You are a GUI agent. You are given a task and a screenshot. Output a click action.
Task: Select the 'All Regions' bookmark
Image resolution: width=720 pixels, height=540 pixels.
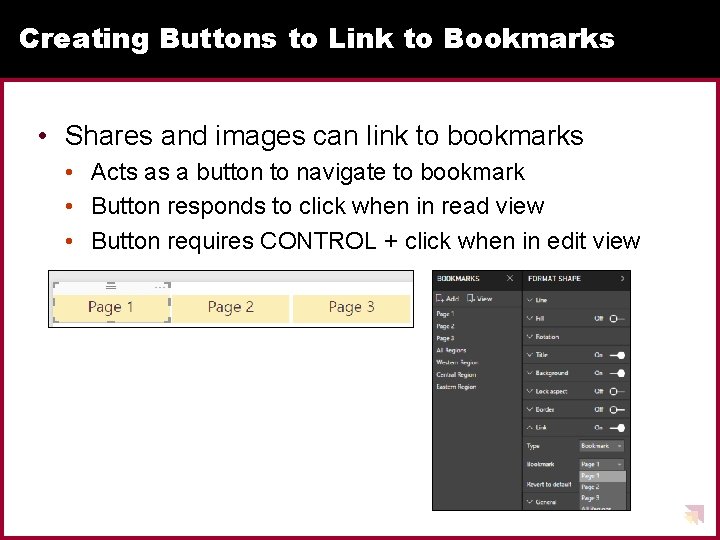(451, 350)
